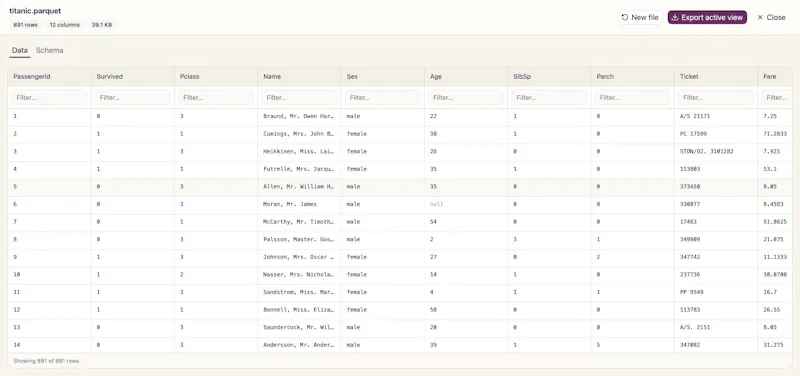
Task: Click fare cell '71.2833'
Action: click(x=775, y=134)
